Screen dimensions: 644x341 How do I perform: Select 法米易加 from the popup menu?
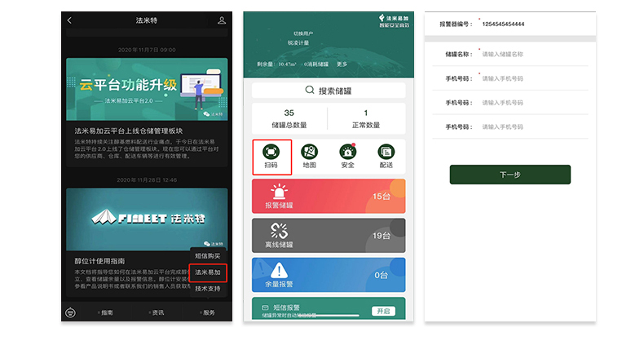click(x=207, y=272)
